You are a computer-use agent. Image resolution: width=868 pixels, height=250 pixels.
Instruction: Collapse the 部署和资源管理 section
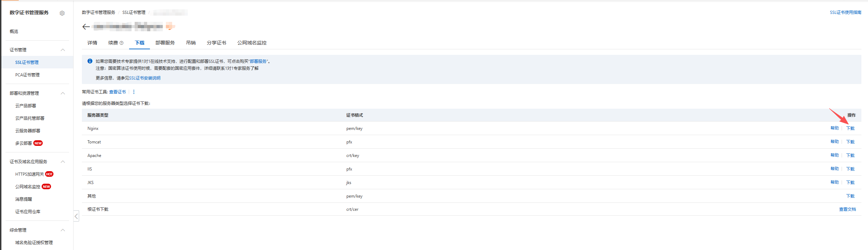point(63,93)
